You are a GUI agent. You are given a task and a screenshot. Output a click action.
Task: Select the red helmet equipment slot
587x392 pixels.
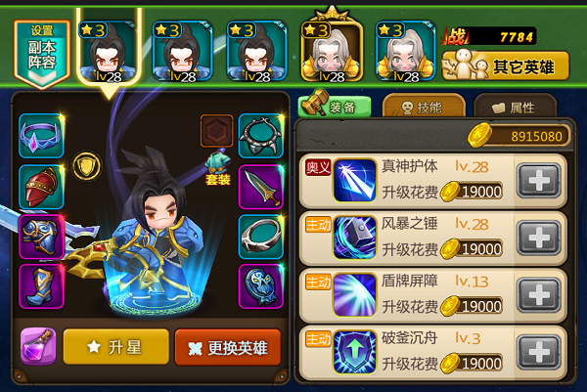41,187
